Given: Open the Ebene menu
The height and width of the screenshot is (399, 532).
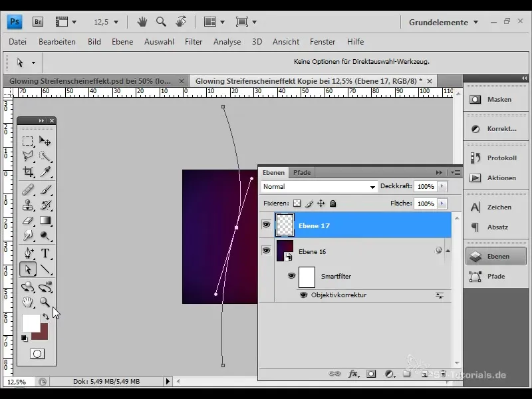Looking at the screenshot, I should [122, 42].
